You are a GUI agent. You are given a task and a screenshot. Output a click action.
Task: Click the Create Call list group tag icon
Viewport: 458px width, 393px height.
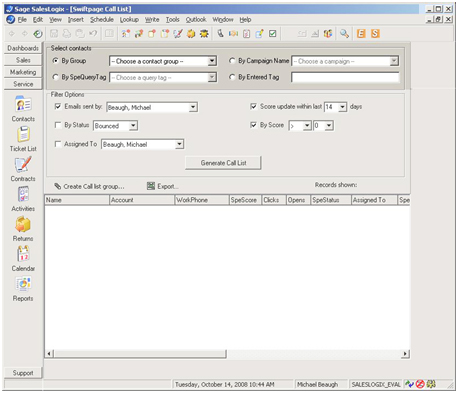click(x=58, y=186)
